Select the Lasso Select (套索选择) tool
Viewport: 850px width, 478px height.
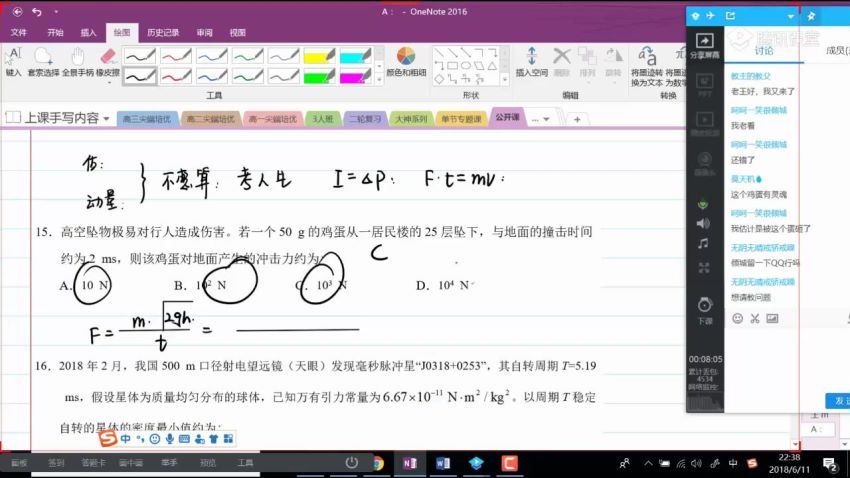point(43,60)
